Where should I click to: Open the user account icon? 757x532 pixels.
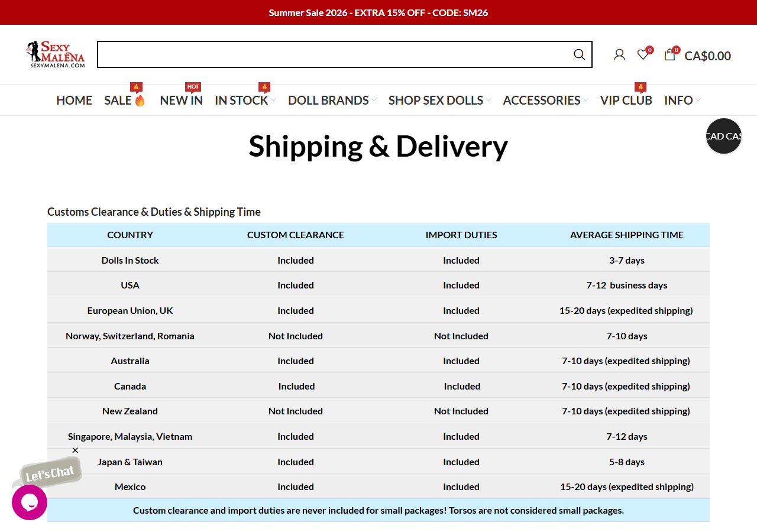click(619, 55)
